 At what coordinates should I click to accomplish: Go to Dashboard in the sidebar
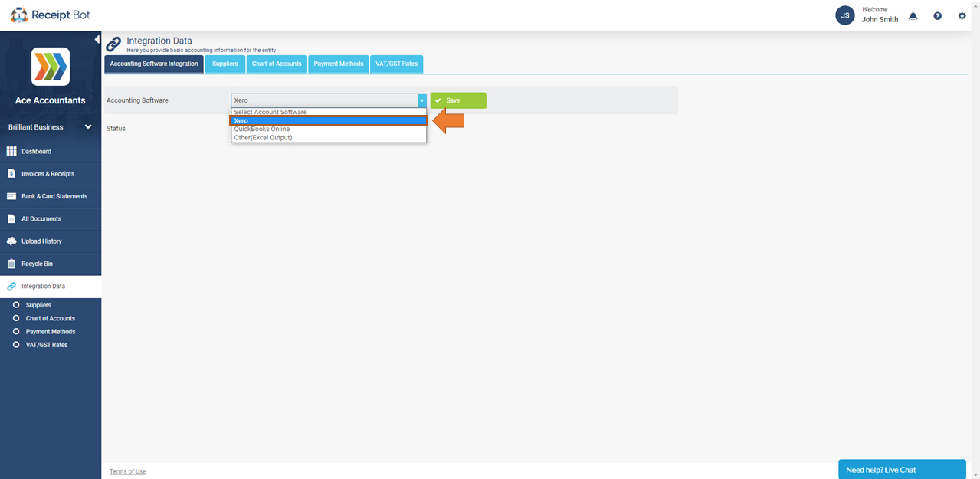(51, 152)
